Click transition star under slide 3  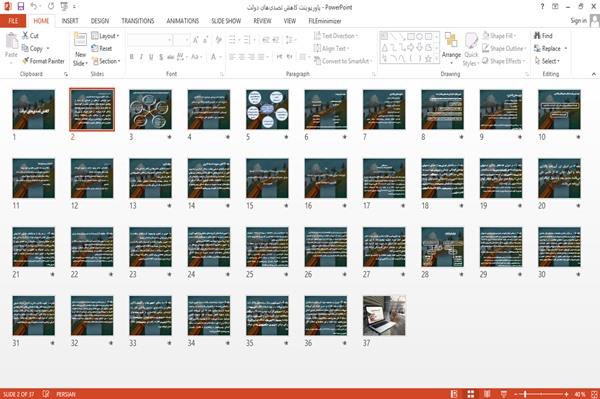coord(169,137)
